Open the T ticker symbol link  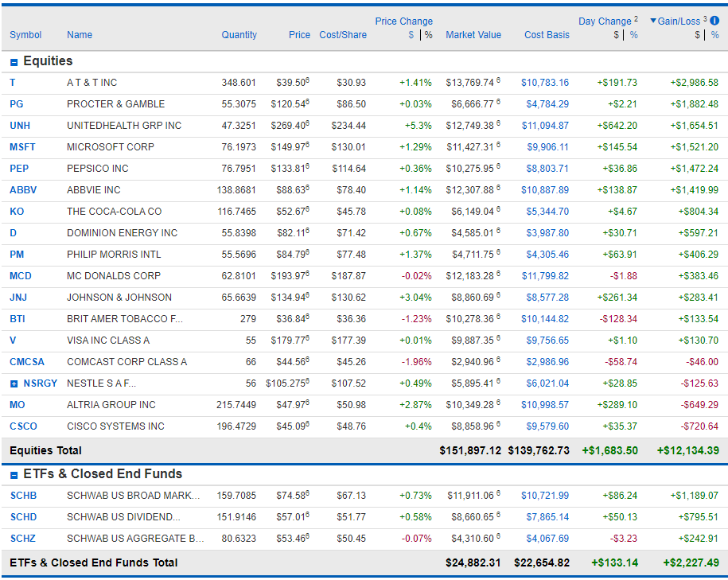pyautogui.click(x=13, y=83)
